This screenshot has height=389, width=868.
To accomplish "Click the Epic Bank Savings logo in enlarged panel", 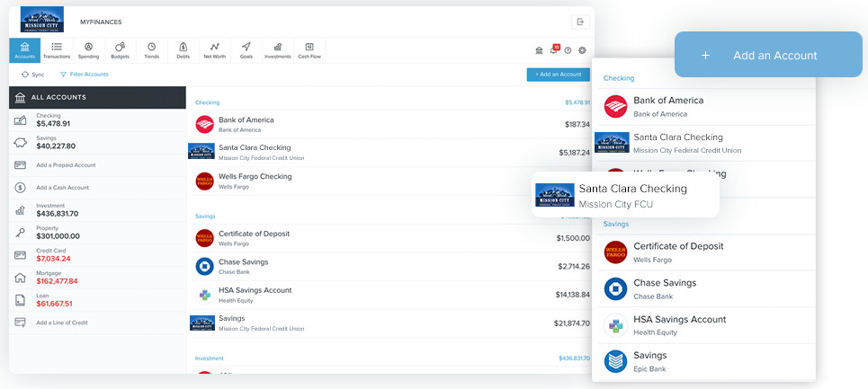I will (615, 361).
